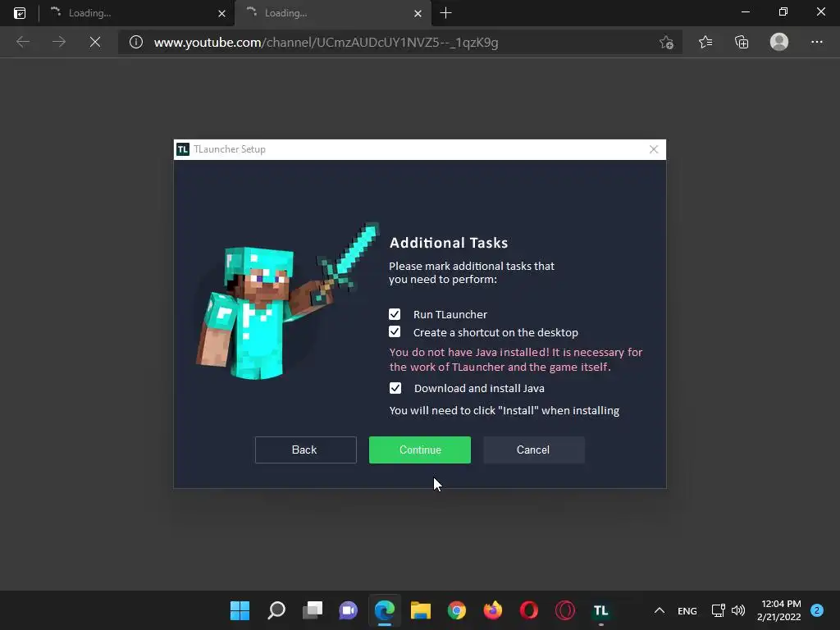
Task: Open the notification count badge
Action: (817, 610)
